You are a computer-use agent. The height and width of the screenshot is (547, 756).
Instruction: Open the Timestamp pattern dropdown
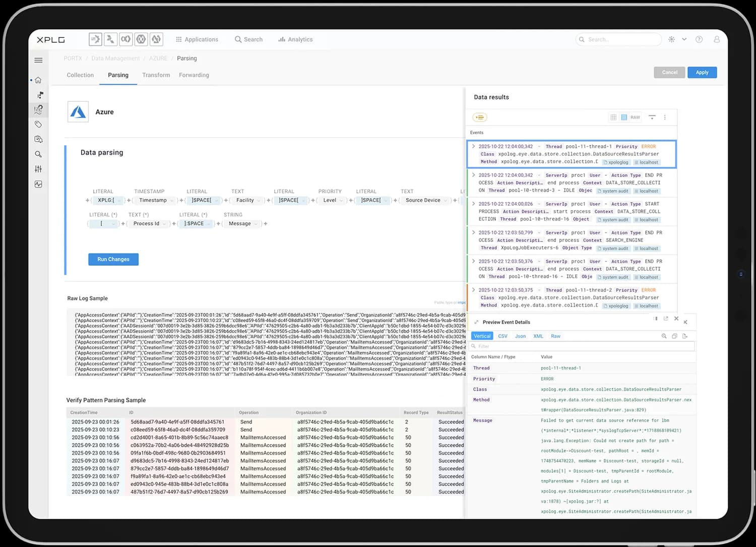point(155,200)
